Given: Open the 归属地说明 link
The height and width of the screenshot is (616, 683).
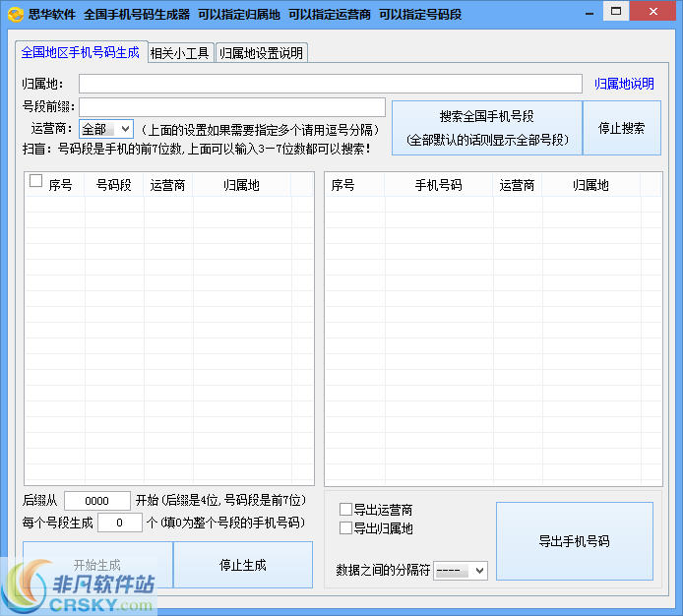Looking at the screenshot, I should (624, 84).
